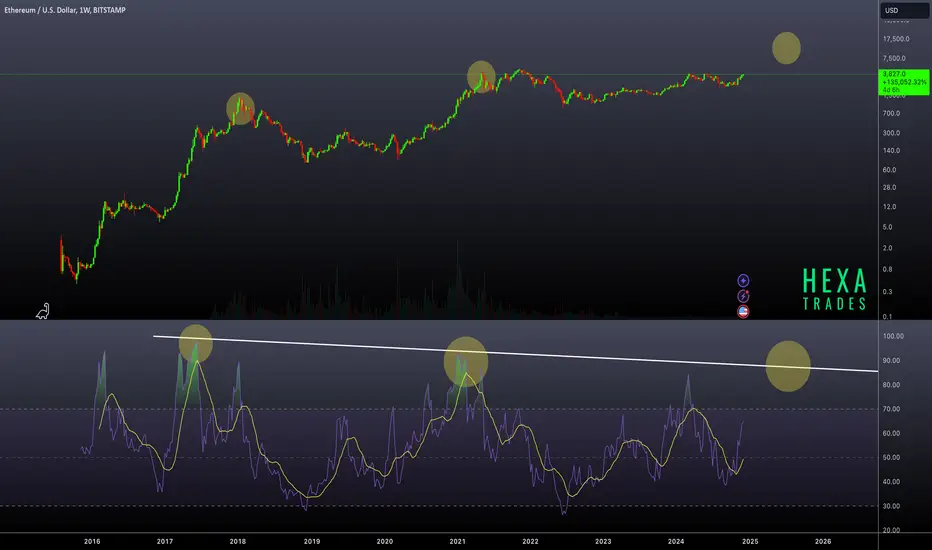Click the 2025 label on time axis
The height and width of the screenshot is (550, 932).
click(x=750, y=541)
